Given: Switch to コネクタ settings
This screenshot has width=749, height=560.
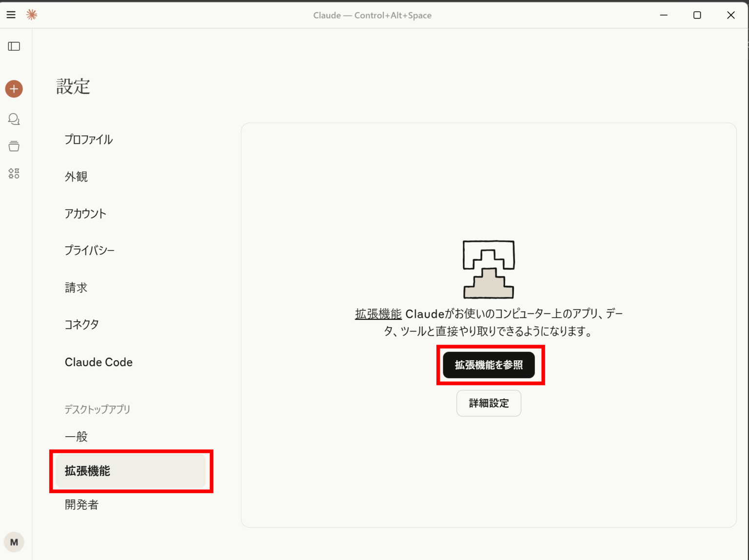Looking at the screenshot, I should pyautogui.click(x=82, y=325).
